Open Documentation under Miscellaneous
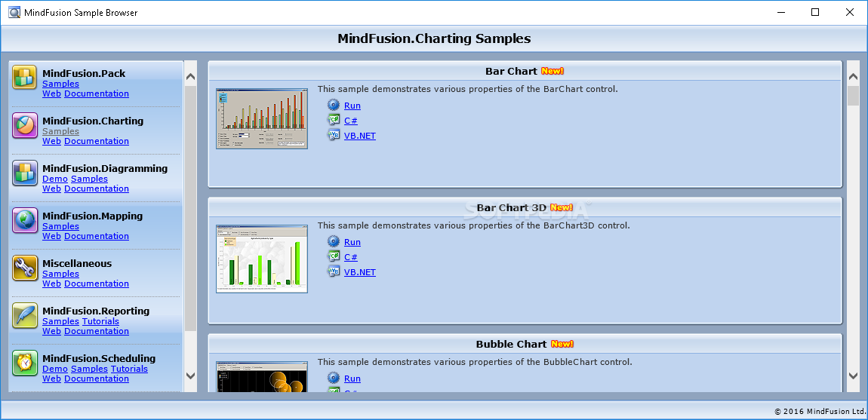 pyautogui.click(x=97, y=284)
